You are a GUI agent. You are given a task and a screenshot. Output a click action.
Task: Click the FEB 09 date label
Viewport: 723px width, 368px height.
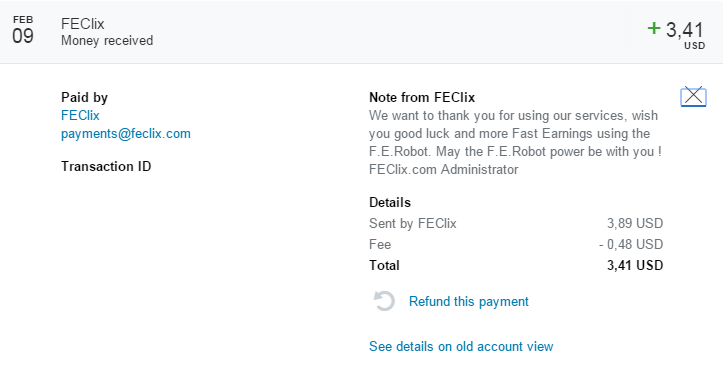23,30
